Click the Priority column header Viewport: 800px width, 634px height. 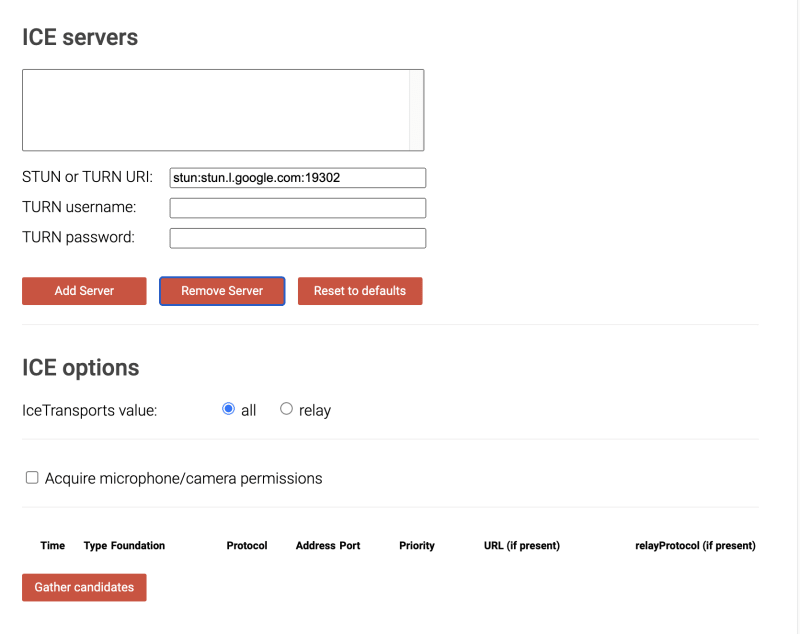coord(417,546)
